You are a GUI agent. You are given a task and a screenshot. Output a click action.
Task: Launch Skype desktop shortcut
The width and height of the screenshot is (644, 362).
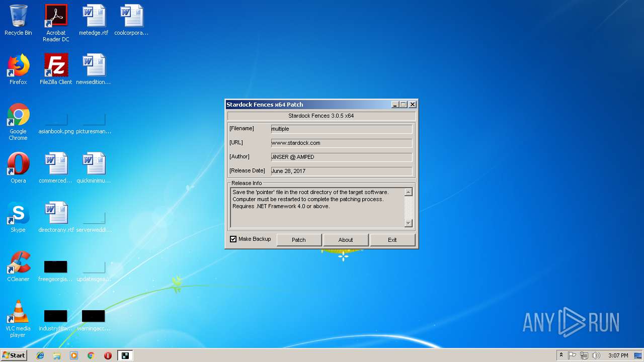(18, 217)
